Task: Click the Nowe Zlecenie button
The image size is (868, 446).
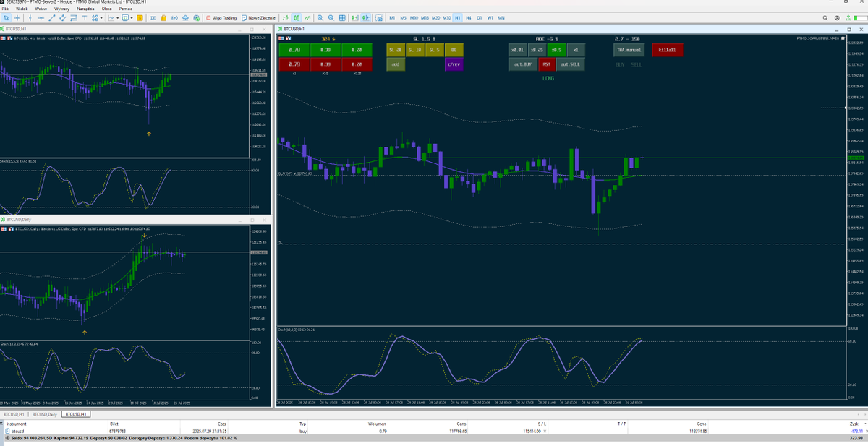Action: [x=258, y=17]
